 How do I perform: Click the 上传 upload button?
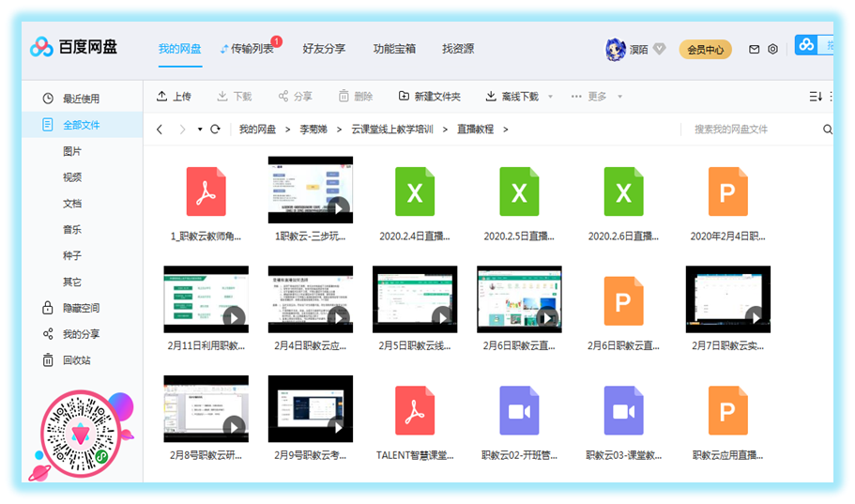[174, 97]
